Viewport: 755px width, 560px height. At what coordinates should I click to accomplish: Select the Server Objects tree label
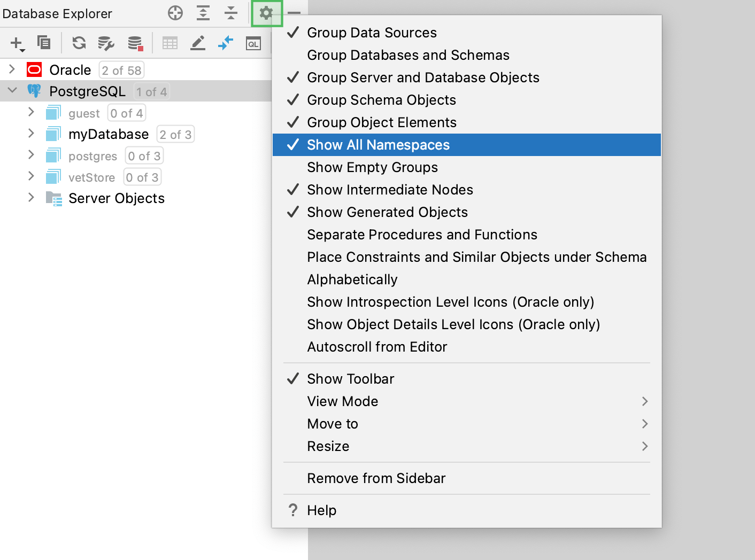[117, 198]
